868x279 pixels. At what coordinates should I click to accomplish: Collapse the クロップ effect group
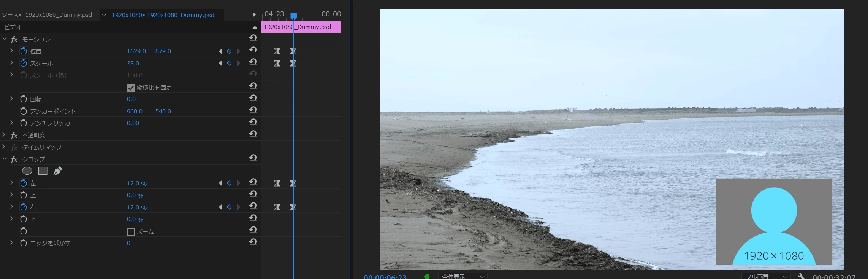[x=5, y=159]
